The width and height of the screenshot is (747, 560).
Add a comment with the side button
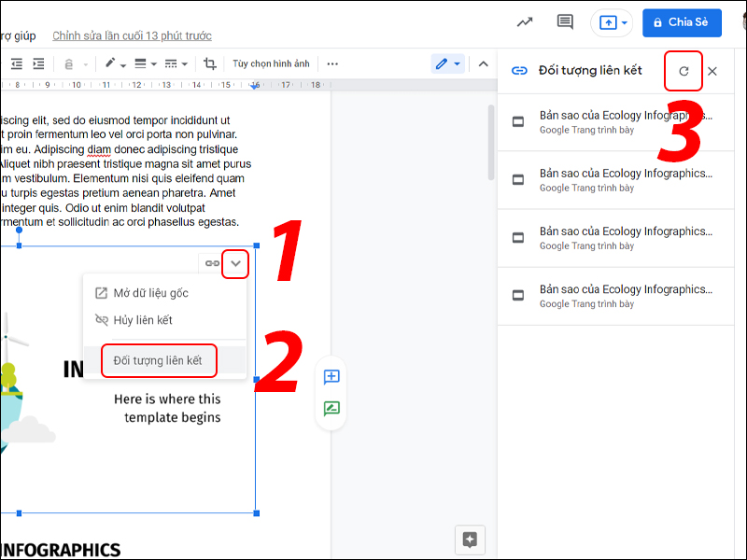pyautogui.click(x=331, y=377)
